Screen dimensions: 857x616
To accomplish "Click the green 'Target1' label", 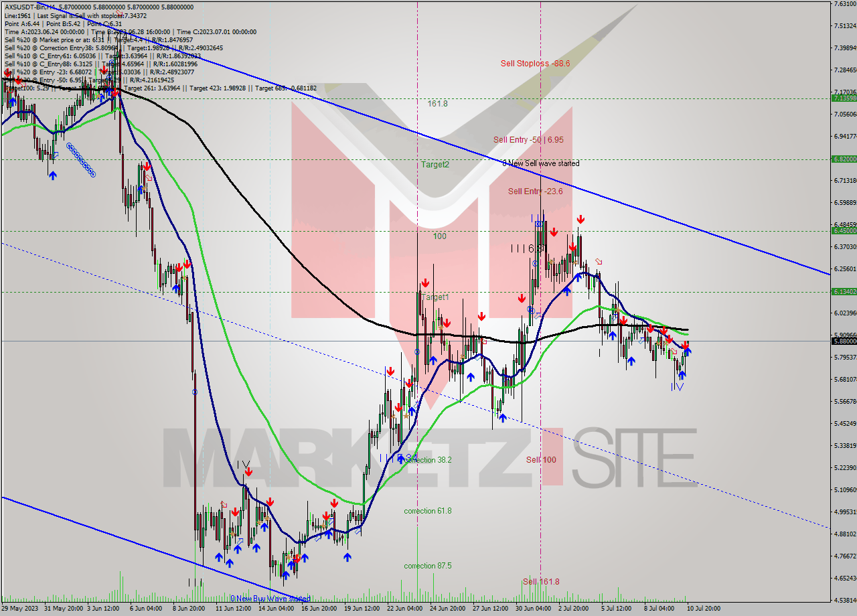I will coord(435,297).
